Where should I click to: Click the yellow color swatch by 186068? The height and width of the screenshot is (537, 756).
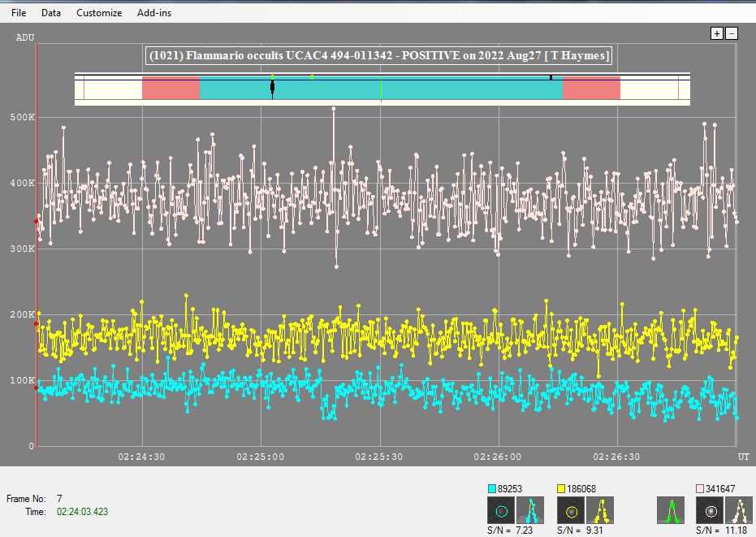point(561,488)
